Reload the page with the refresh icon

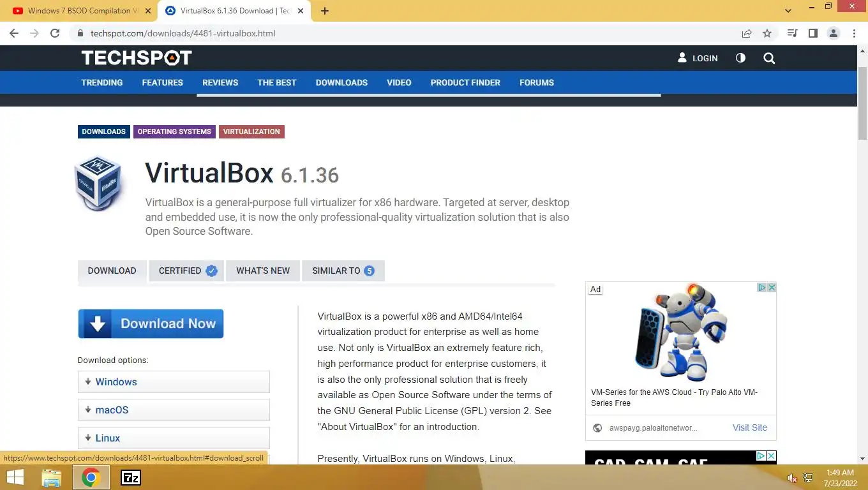[x=55, y=33]
